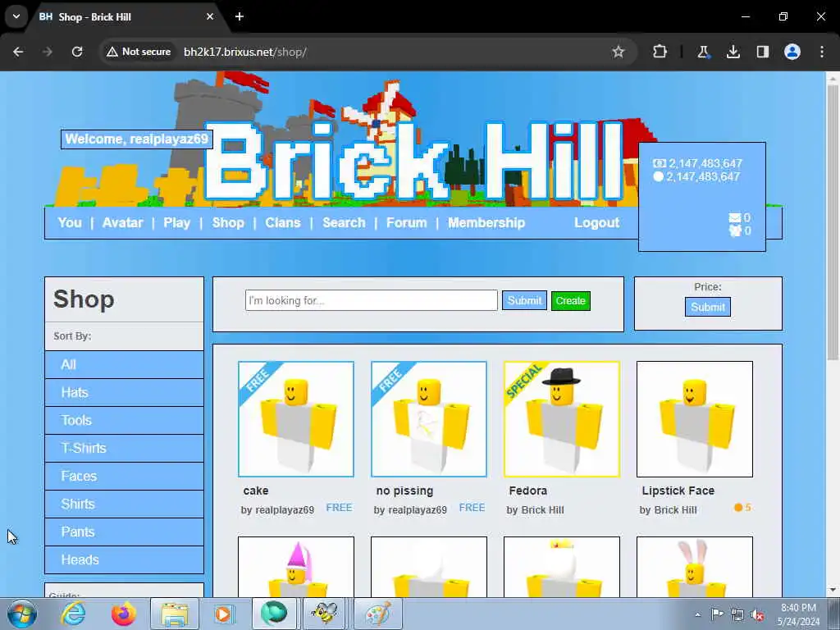Open Windows Media Player taskbar icon
Viewport: 840px width, 630px height.
click(x=223, y=614)
